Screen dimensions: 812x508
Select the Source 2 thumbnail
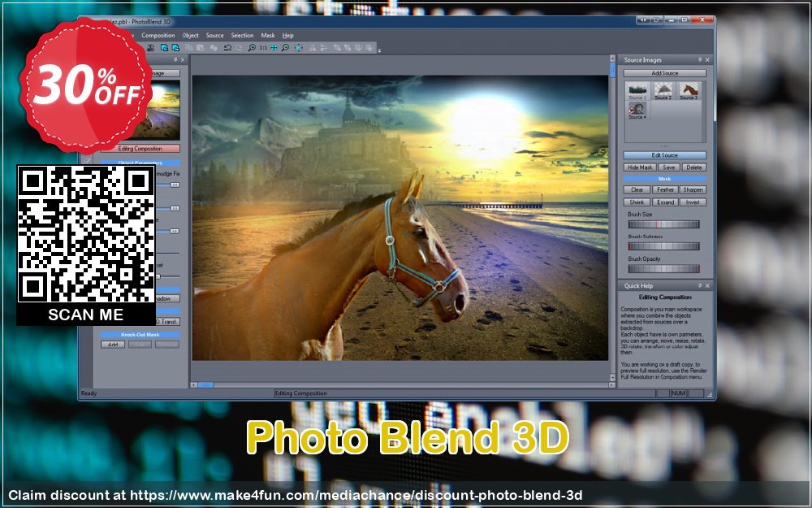(663, 91)
